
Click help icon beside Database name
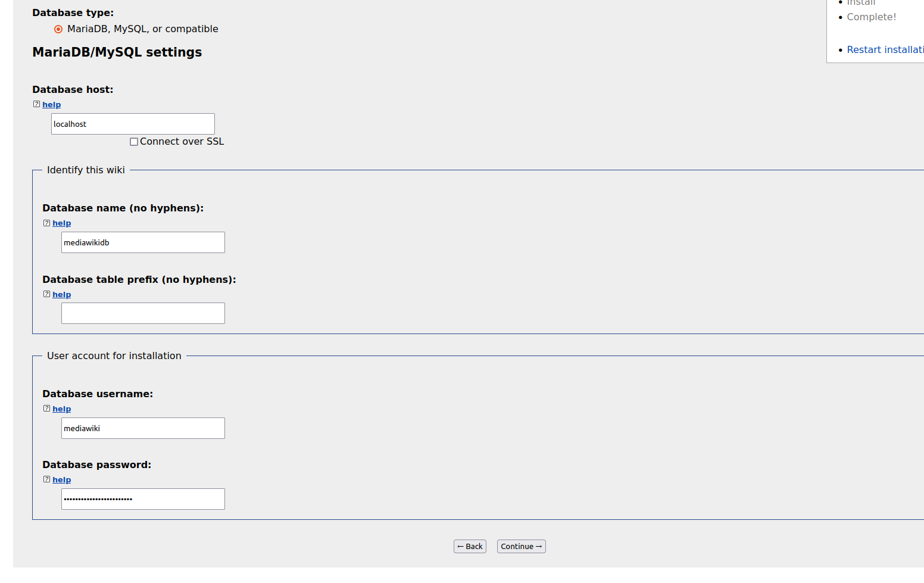click(x=46, y=223)
